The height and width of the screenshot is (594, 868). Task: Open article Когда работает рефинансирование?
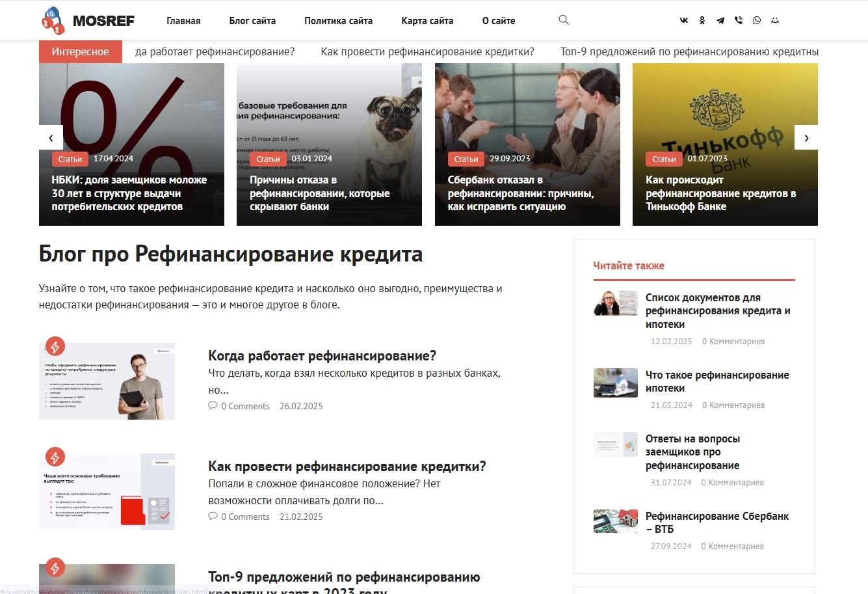coord(322,356)
